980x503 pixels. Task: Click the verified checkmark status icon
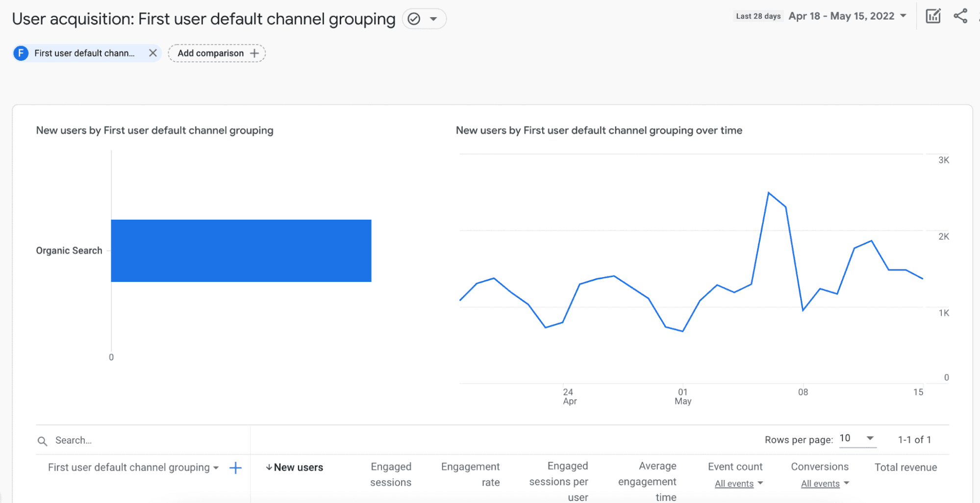coord(414,19)
